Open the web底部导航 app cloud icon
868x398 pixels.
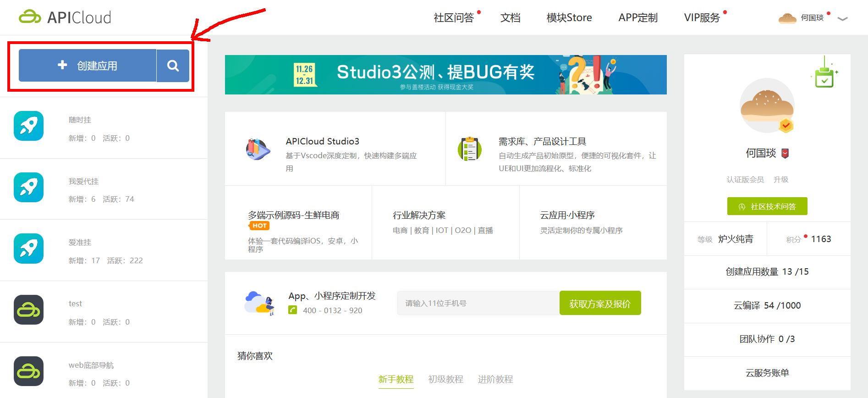click(x=28, y=371)
